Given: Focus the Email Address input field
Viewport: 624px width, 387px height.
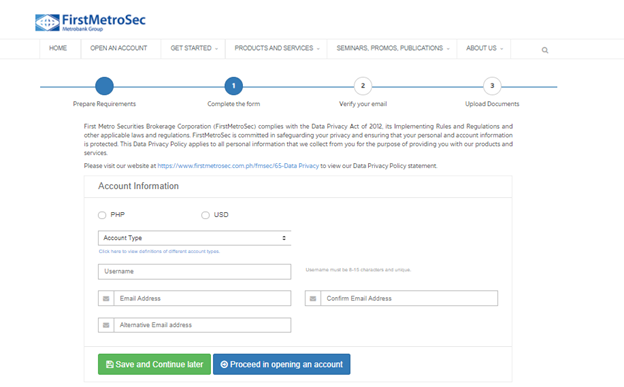Looking at the screenshot, I should coord(203,298).
